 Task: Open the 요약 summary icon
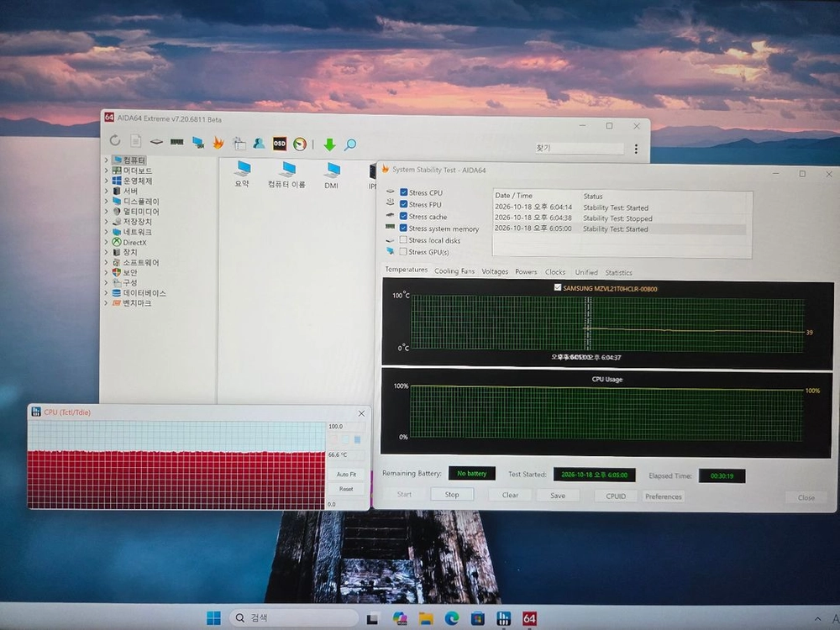242,174
